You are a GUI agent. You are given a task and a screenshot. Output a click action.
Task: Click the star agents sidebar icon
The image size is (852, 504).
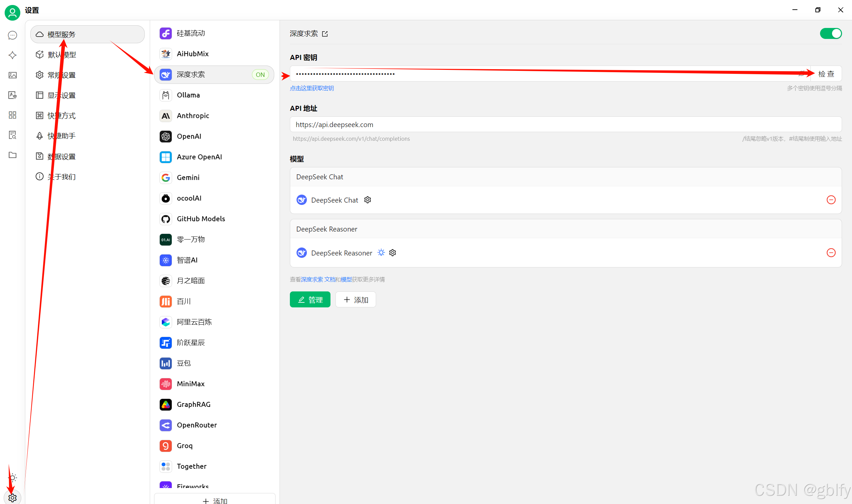(x=13, y=55)
